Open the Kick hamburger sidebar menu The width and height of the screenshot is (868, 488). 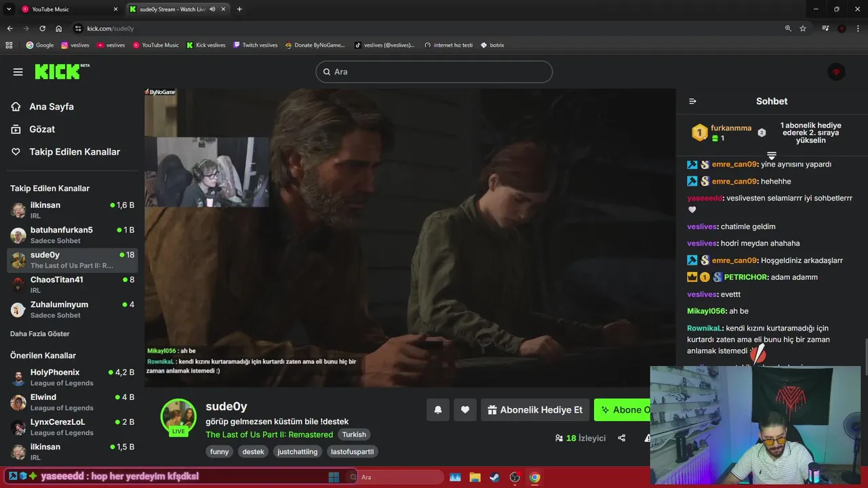18,72
